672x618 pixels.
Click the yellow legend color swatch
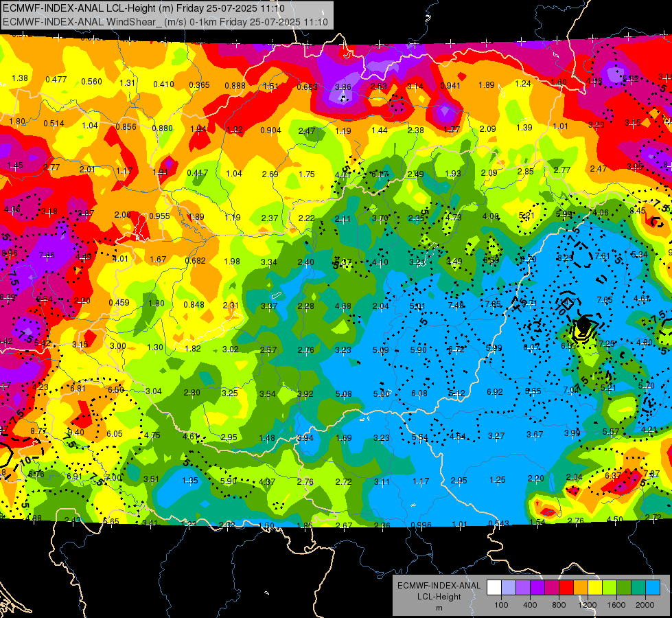click(x=595, y=587)
